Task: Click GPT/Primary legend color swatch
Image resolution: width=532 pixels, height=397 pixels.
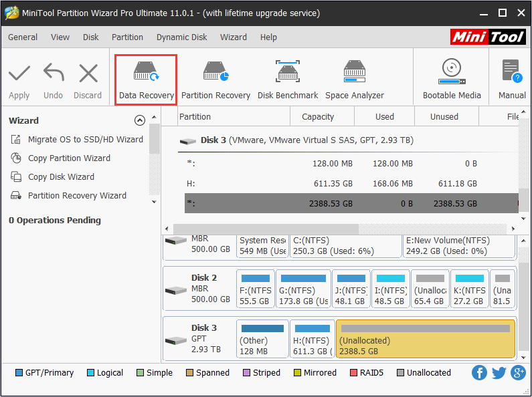Action: [19, 373]
